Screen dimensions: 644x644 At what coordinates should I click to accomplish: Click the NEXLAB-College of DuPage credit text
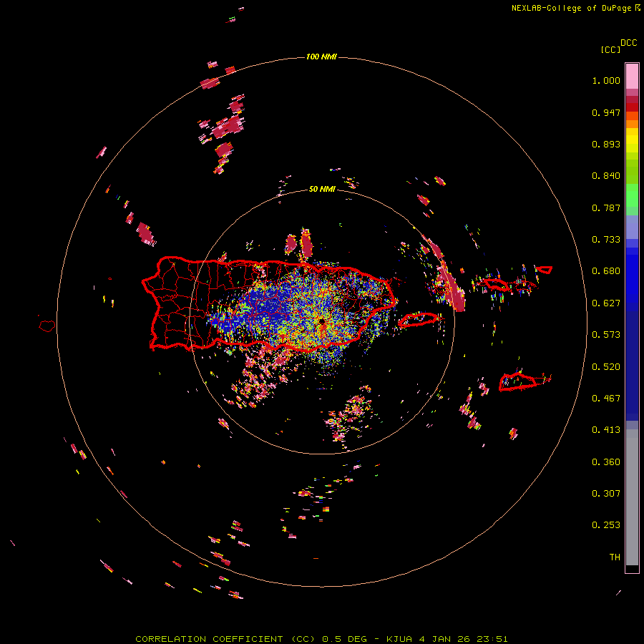pyautogui.click(x=575, y=8)
